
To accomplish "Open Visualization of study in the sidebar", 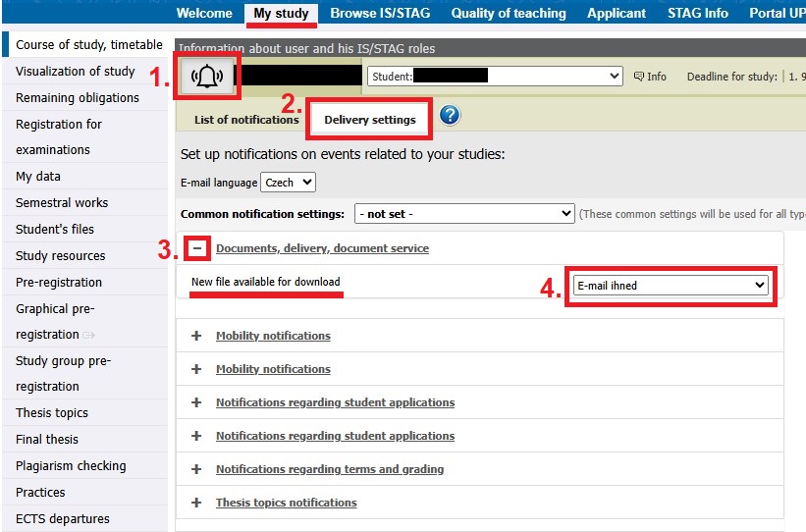I will click(x=76, y=71).
